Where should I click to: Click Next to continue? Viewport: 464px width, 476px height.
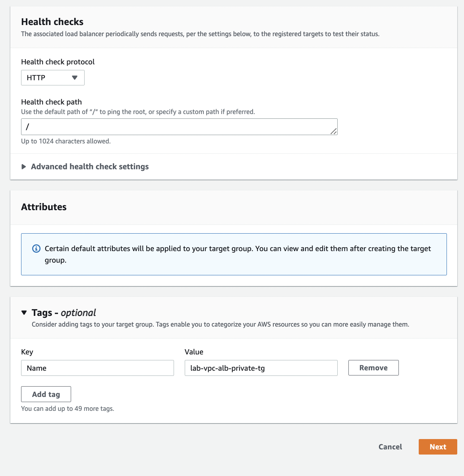click(438, 447)
